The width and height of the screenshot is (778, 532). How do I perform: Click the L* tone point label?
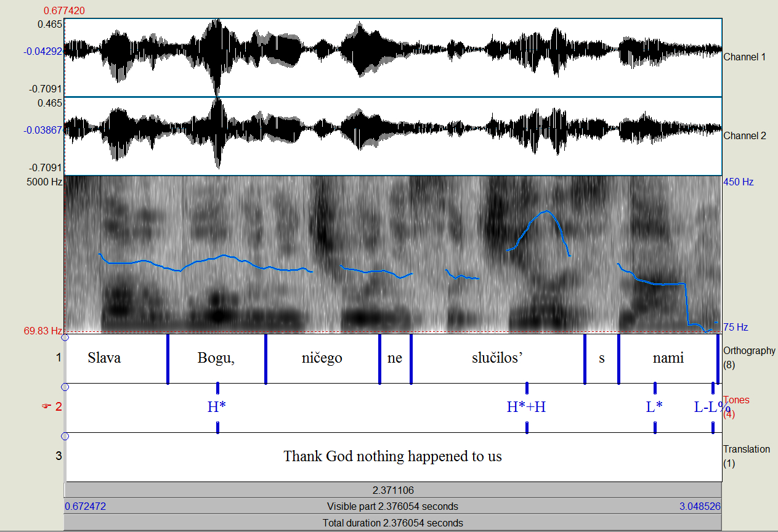(x=654, y=407)
